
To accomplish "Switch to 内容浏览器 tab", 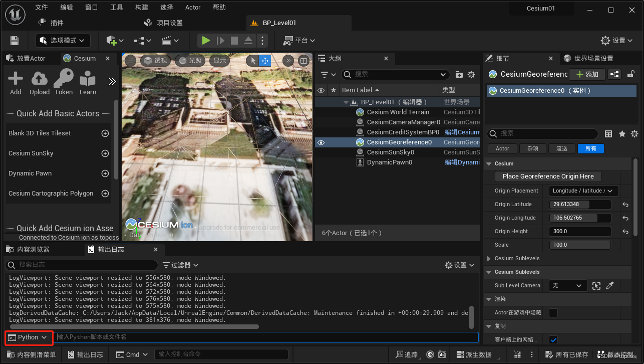I will (28, 249).
